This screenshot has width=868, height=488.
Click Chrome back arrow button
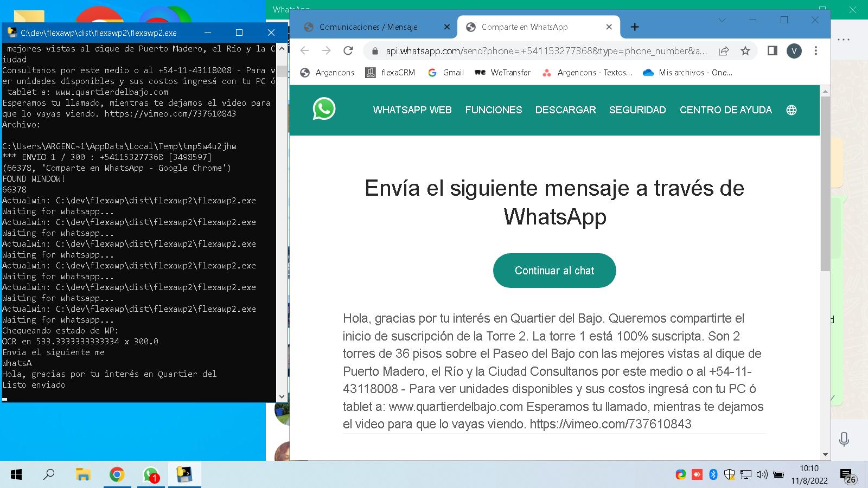pyautogui.click(x=304, y=51)
